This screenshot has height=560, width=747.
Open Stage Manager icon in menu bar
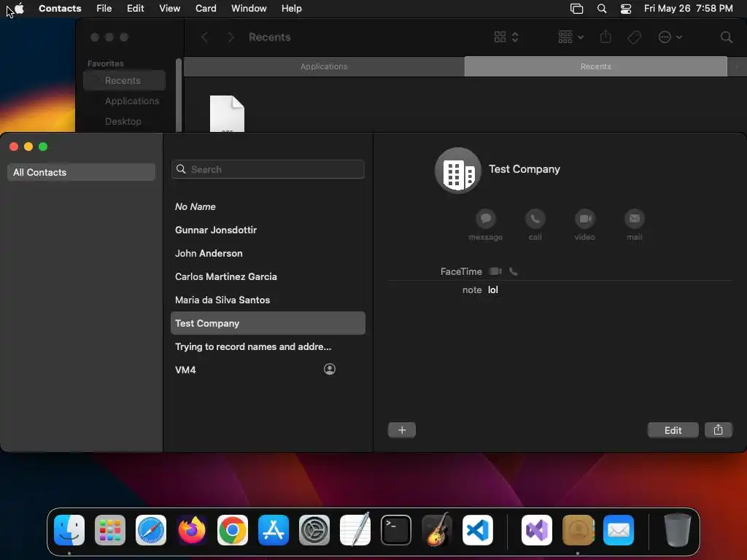[x=576, y=9]
